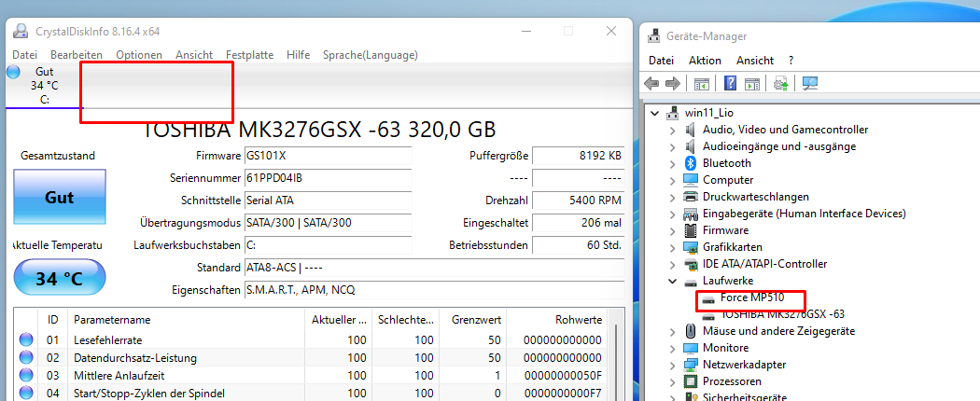Open the Optionen menu
Viewport: 980px width, 401px height.
click(139, 55)
